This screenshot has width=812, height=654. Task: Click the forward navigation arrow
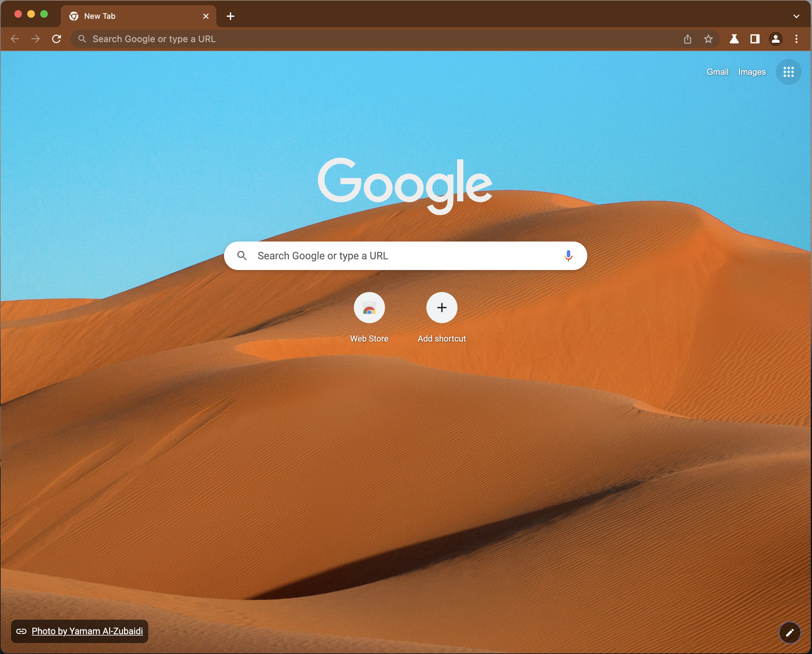(36, 39)
